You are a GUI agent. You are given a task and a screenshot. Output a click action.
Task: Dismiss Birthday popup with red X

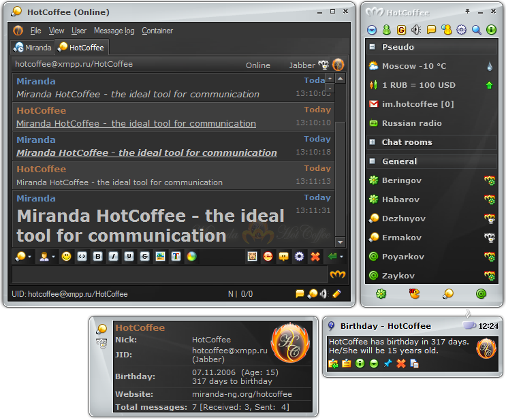[401, 364]
